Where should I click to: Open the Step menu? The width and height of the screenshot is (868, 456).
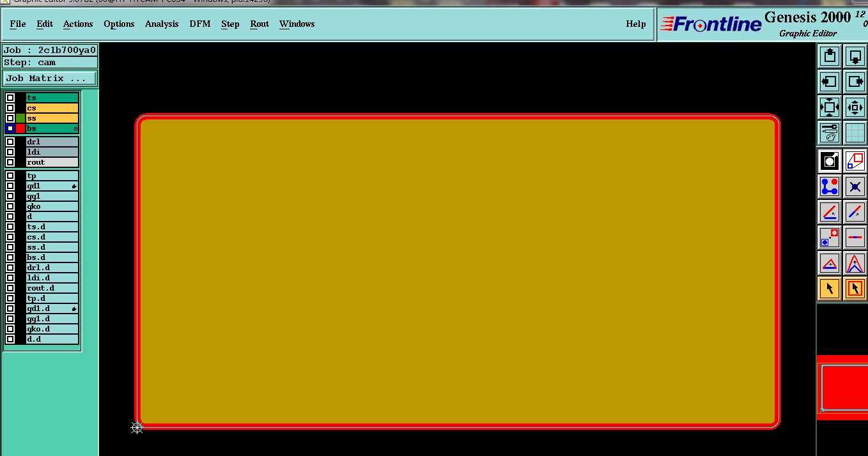point(230,24)
